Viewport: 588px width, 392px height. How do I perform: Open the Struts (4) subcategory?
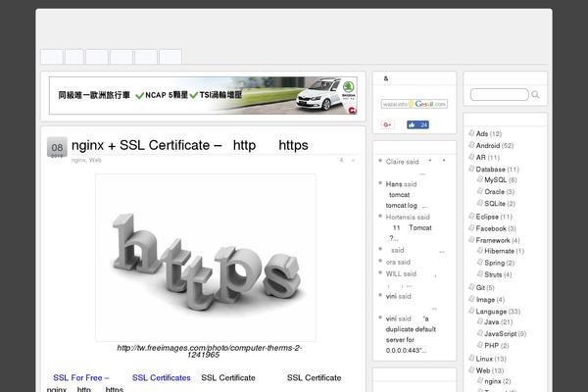coord(498,274)
